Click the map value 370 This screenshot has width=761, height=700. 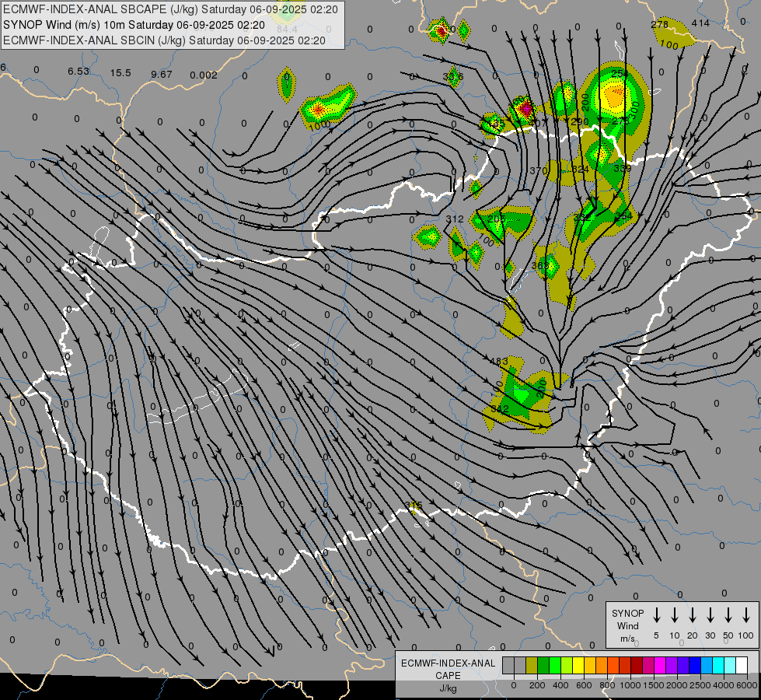coord(538,171)
